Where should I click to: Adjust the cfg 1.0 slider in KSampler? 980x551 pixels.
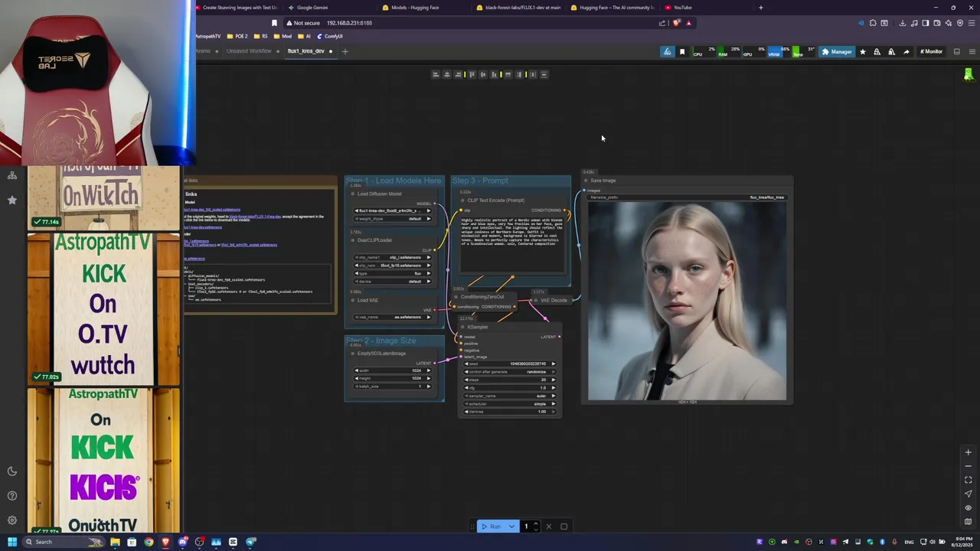click(x=510, y=387)
